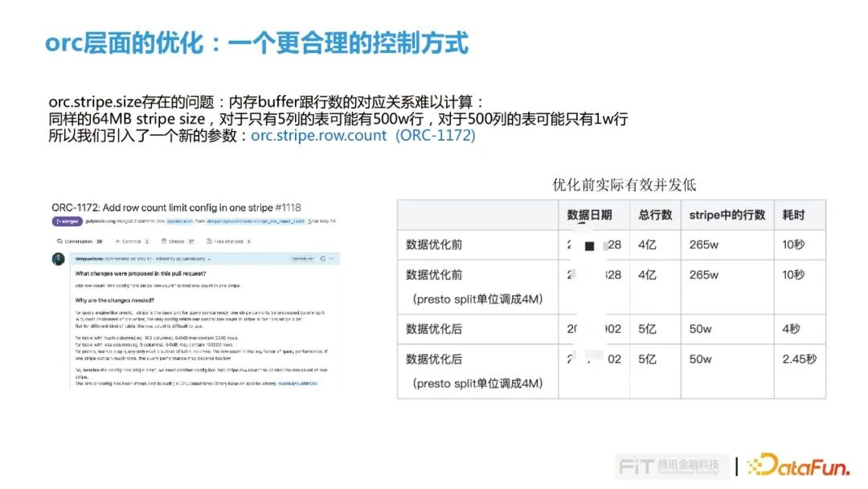Click the smiley reaction icon on the comment

321,258
